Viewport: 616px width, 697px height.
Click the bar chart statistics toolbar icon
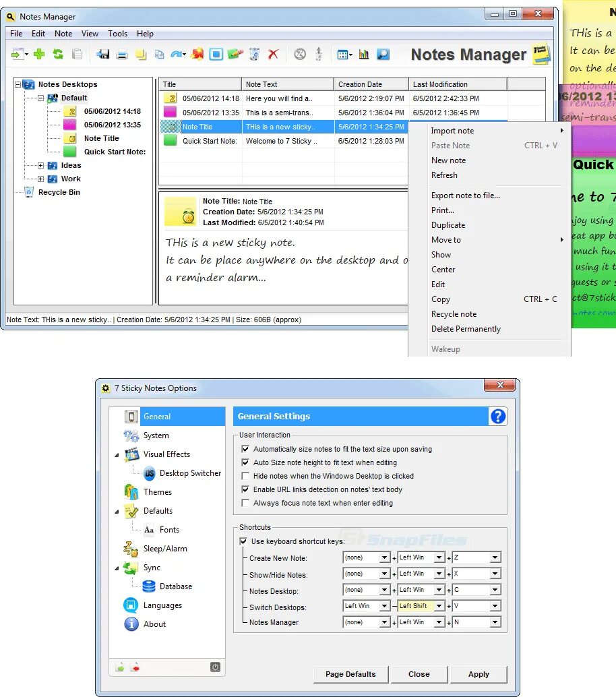[x=364, y=54]
